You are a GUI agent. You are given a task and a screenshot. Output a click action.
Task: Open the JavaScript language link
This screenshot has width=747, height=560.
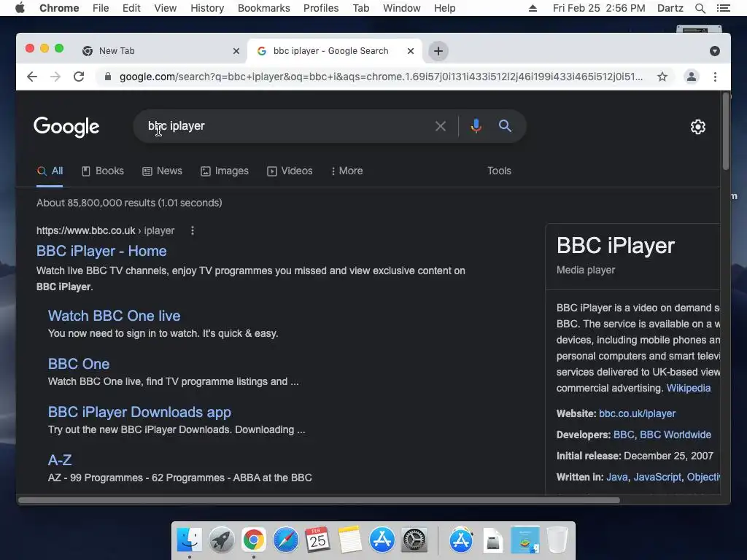(x=657, y=477)
